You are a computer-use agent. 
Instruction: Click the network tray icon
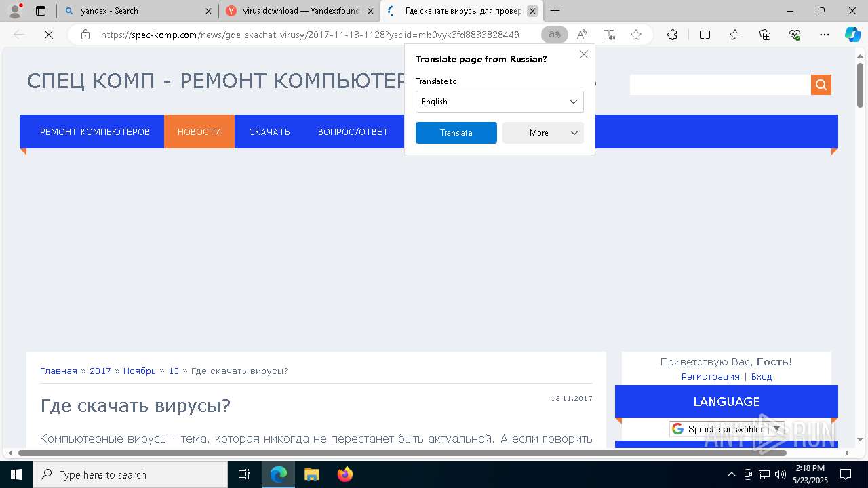point(764,474)
